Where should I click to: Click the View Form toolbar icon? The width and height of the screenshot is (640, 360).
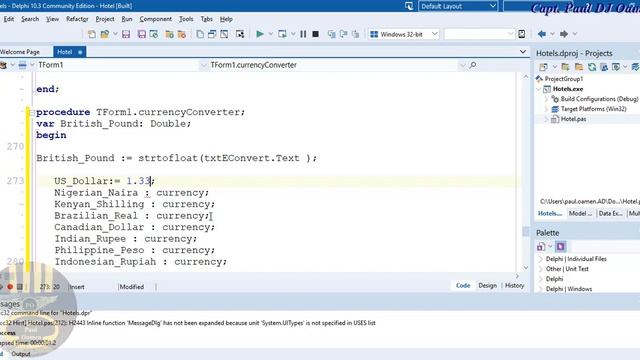pos(212,34)
